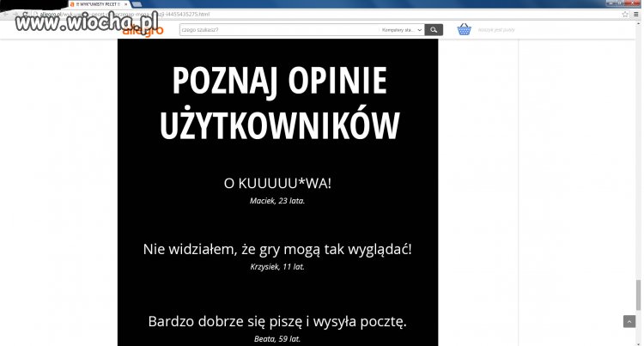Click 'Bardzo dobrze się piszę i wysyła pocztę.'
Screen dimensions: 644x346
tap(277, 321)
